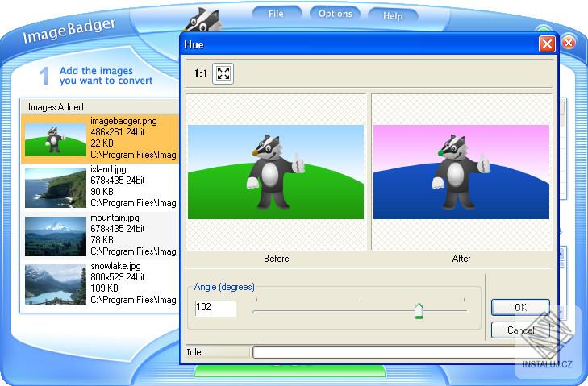This screenshot has height=386, width=588.
Task: Click the 'imagebadger.png' file name text
Action: 123,121
